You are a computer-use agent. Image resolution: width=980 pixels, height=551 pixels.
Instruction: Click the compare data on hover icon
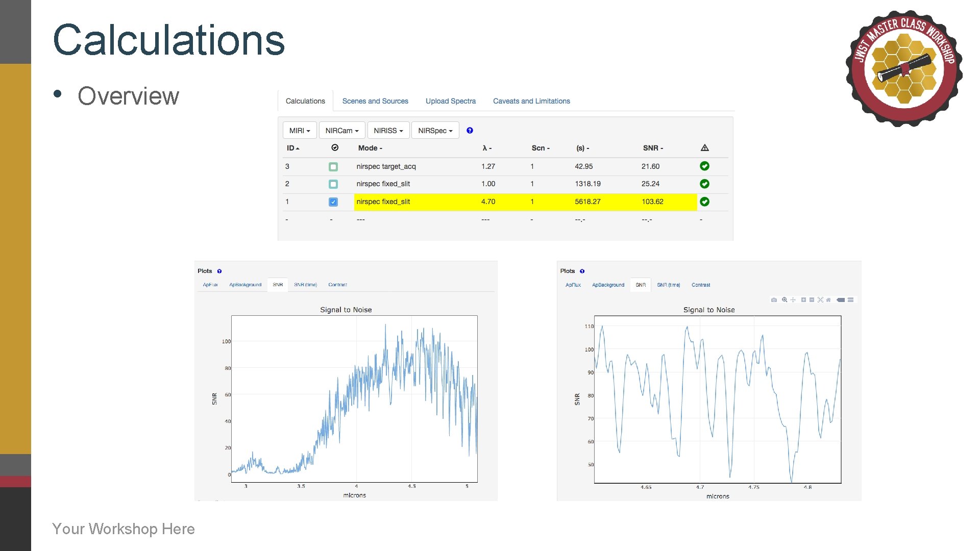pos(850,300)
